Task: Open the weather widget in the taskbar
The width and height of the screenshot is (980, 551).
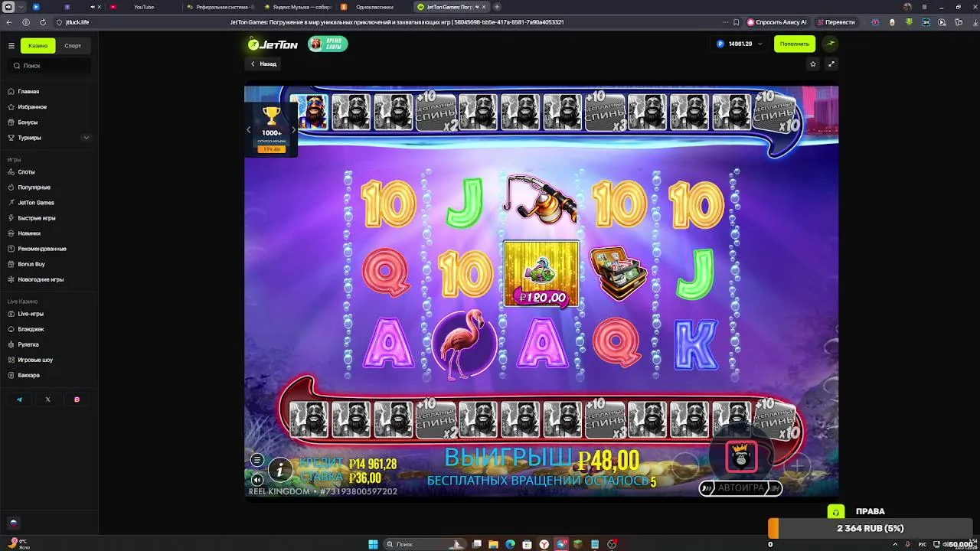Action: (x=19, y=544)
